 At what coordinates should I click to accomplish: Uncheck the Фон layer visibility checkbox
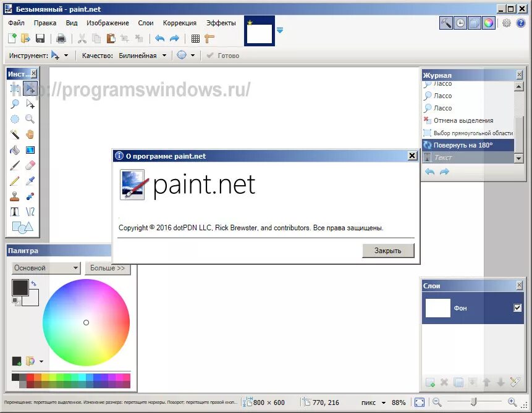[517, 308]
